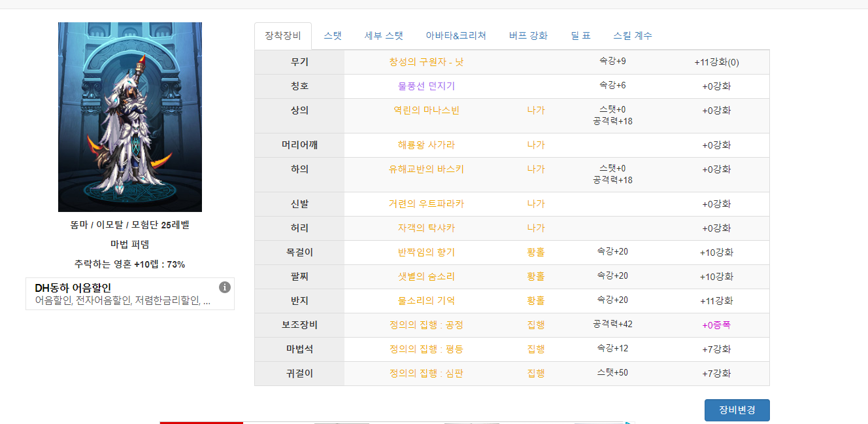The image size is (868, 424).
Task: Open the 장착장비 tab
Action: (283, 36)
